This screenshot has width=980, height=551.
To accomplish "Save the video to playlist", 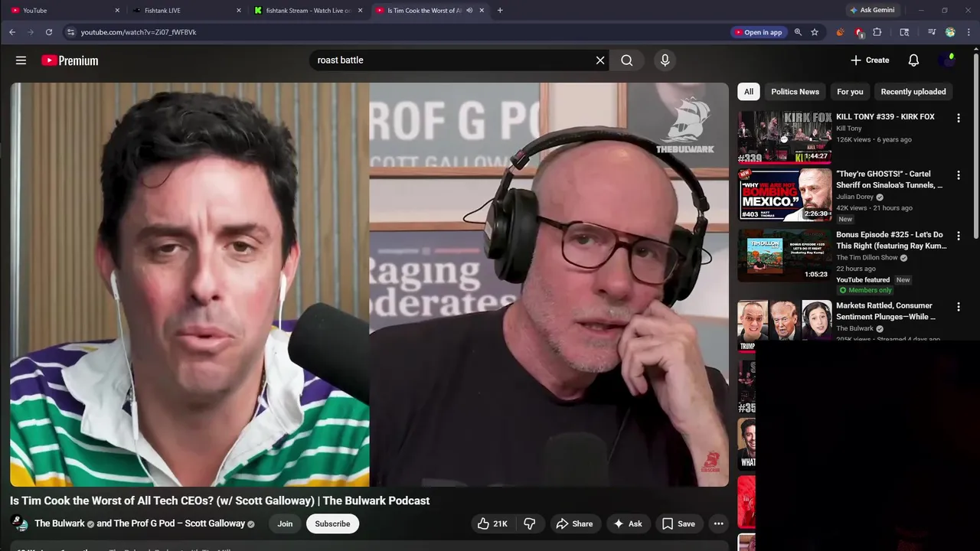I will click(678, 523).
